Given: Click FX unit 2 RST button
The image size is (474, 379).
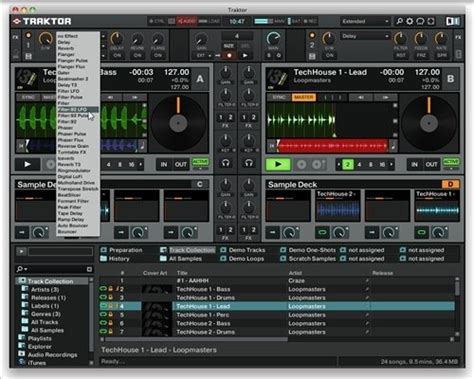Looking at the screenshot, I should [x=400, y=55].
